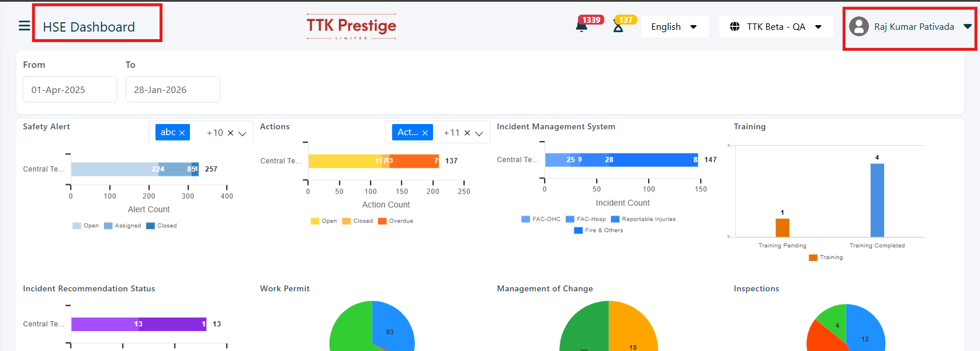980x351 pixels.
Task: Toggle FAC-OHC series in Incident legend
Action: [x=541, y=219]
